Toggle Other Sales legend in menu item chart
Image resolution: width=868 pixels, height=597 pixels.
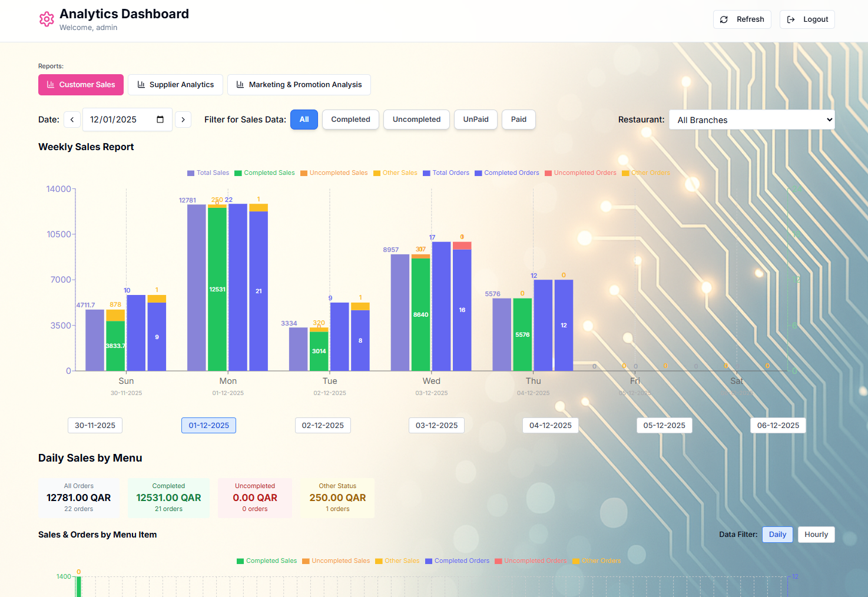[397, 561]
